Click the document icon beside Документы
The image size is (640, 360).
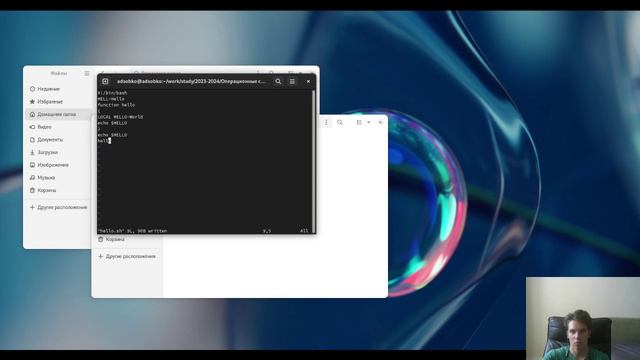32,140
